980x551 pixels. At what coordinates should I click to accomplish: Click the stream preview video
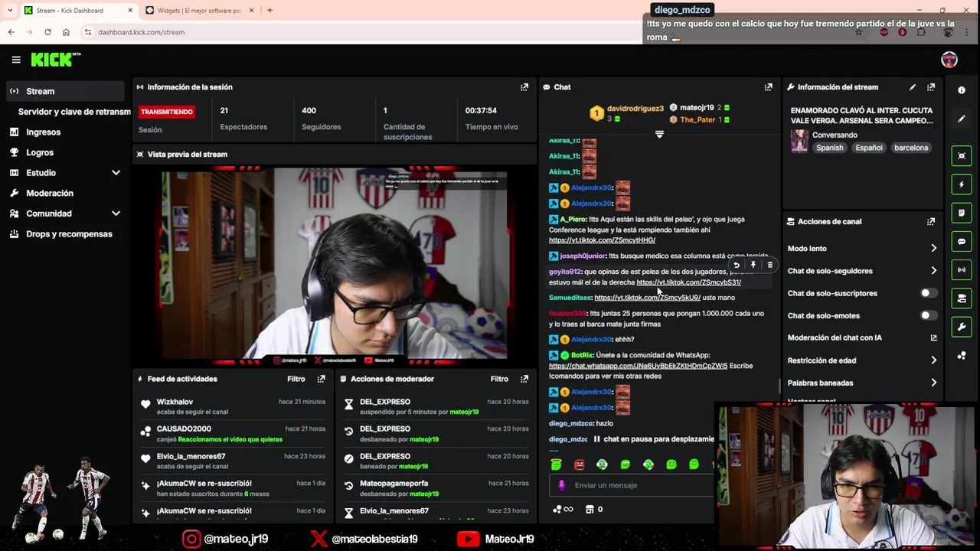coord(334,265)
